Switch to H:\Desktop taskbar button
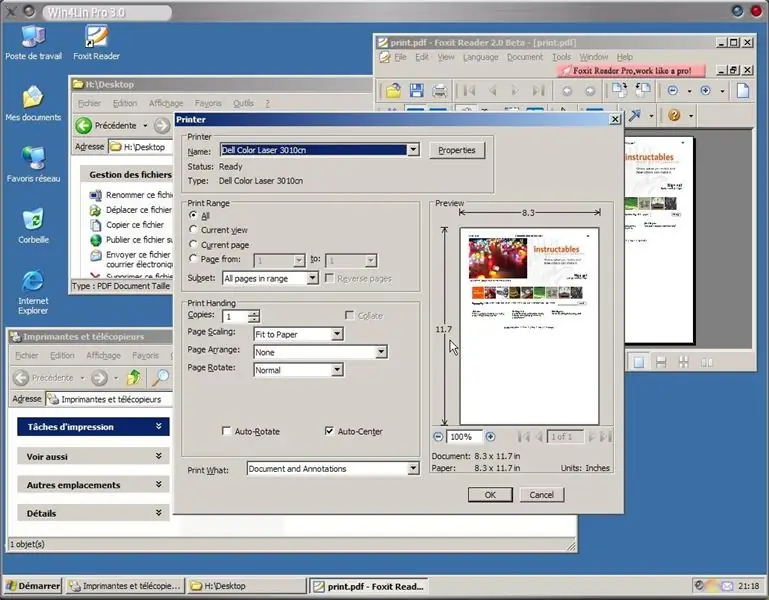This screenshot has width=769, height=600. pyautogui.click(x=248, y=586)
